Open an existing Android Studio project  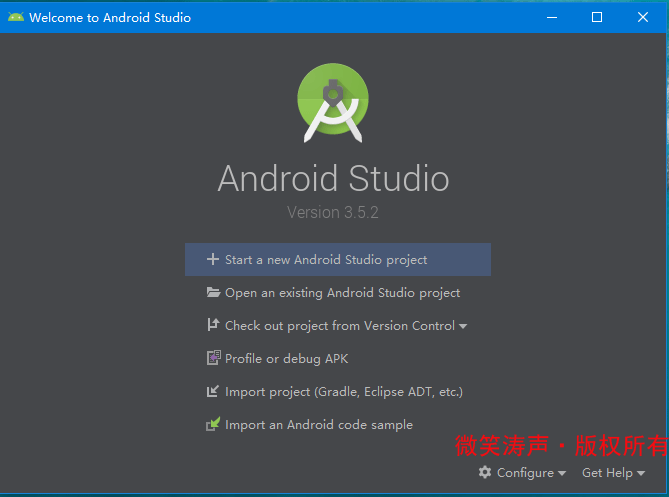click(337, 293)
